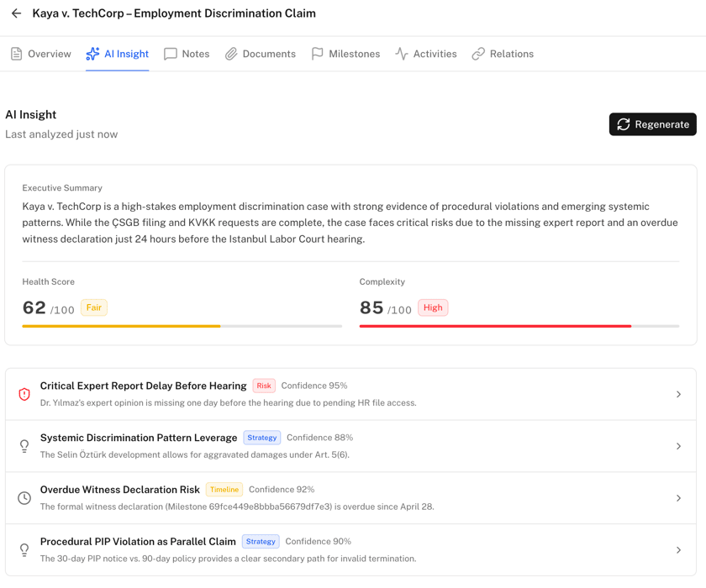Expand Critical Expert Report Delay chevron
This screenshot has height=588, width=706.
click(678, 394)
